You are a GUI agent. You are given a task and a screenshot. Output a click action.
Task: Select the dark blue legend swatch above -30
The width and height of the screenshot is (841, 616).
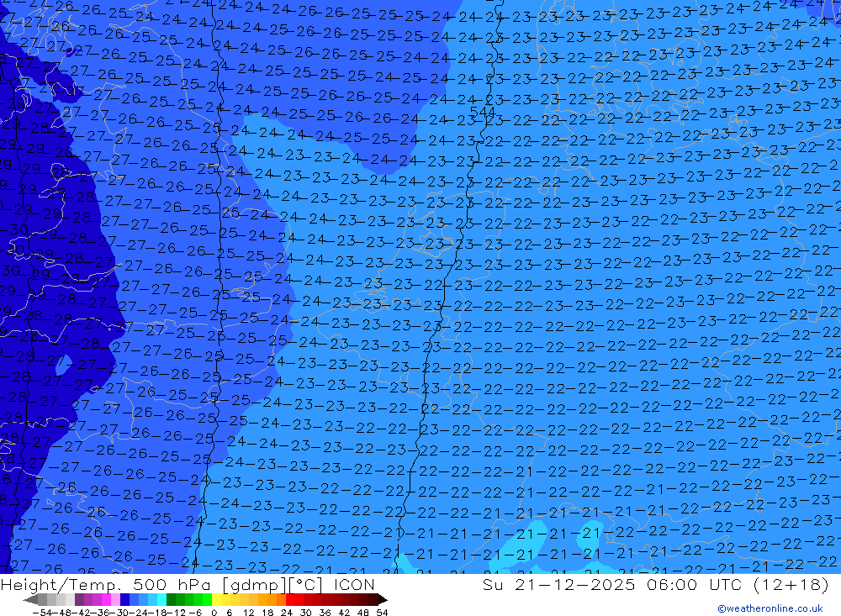click(x=124, y=599)
